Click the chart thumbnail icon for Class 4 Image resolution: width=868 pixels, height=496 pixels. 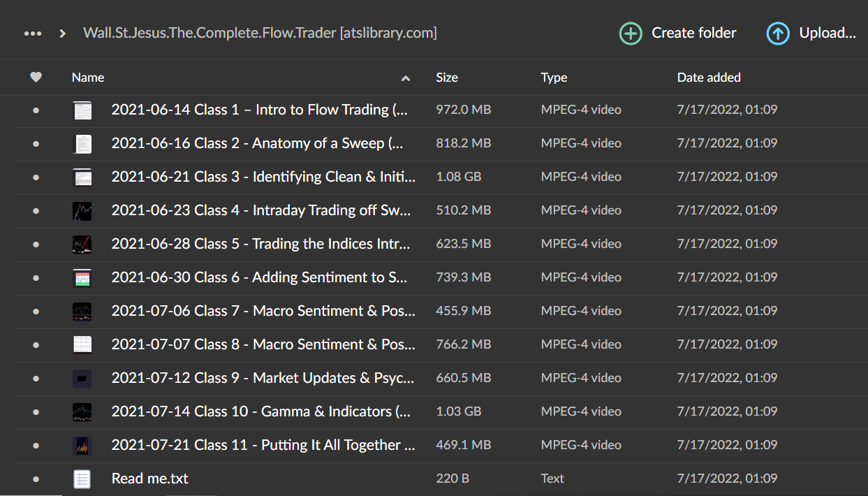82,210
